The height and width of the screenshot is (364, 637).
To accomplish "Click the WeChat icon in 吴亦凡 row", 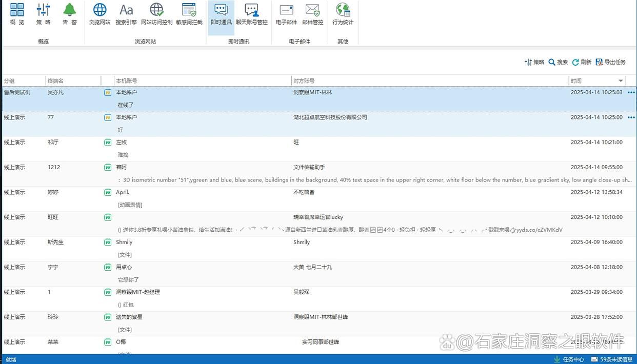I will (x=108, y=92).
